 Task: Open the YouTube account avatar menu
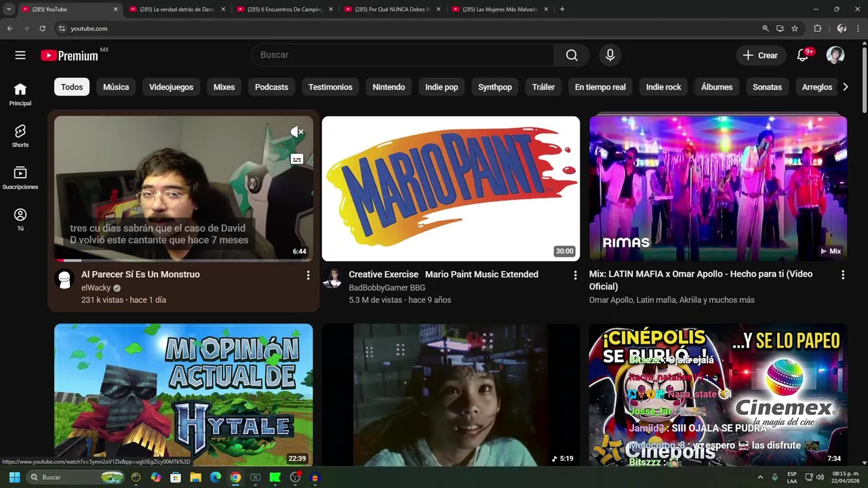(x=835, y=56)
